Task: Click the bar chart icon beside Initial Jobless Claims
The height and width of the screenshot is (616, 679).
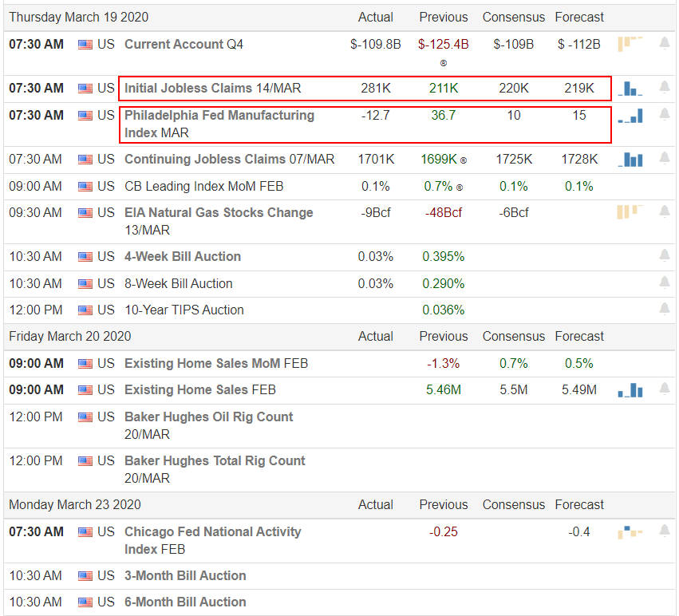Action: 630,89
